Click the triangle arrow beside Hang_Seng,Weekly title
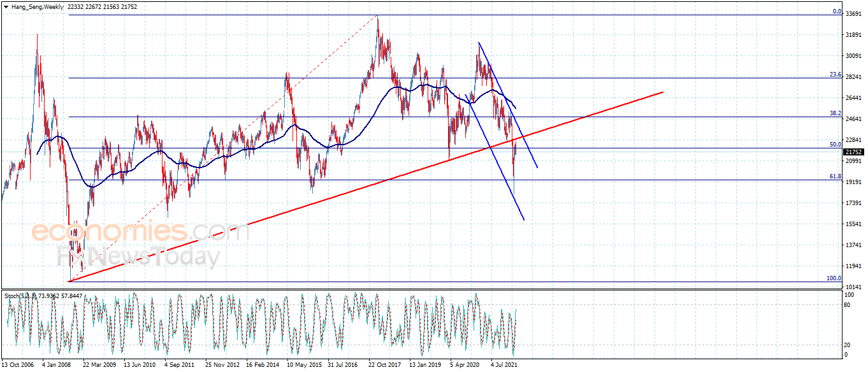The width and height of the screenshot is (868, 372). click(6, 6)
